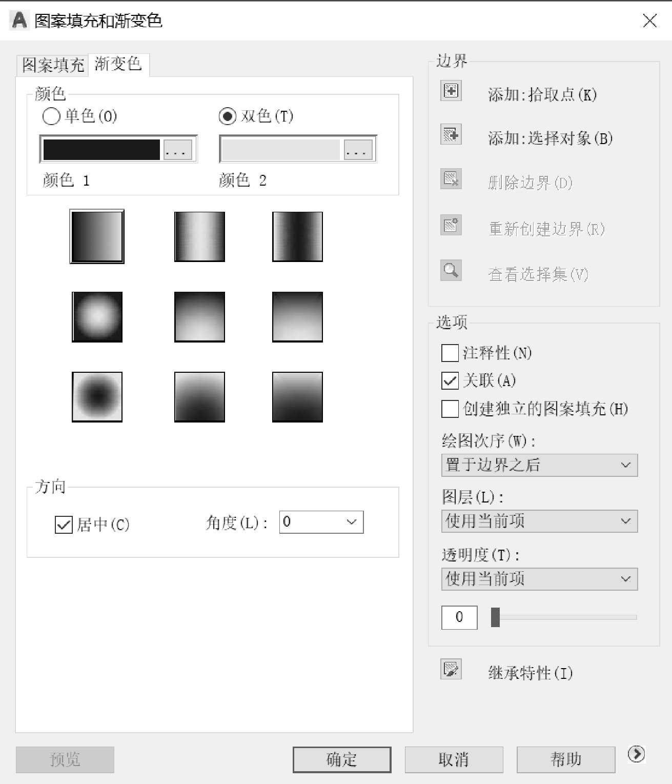Click the 添加:拾取点 (K) icon

451,91
